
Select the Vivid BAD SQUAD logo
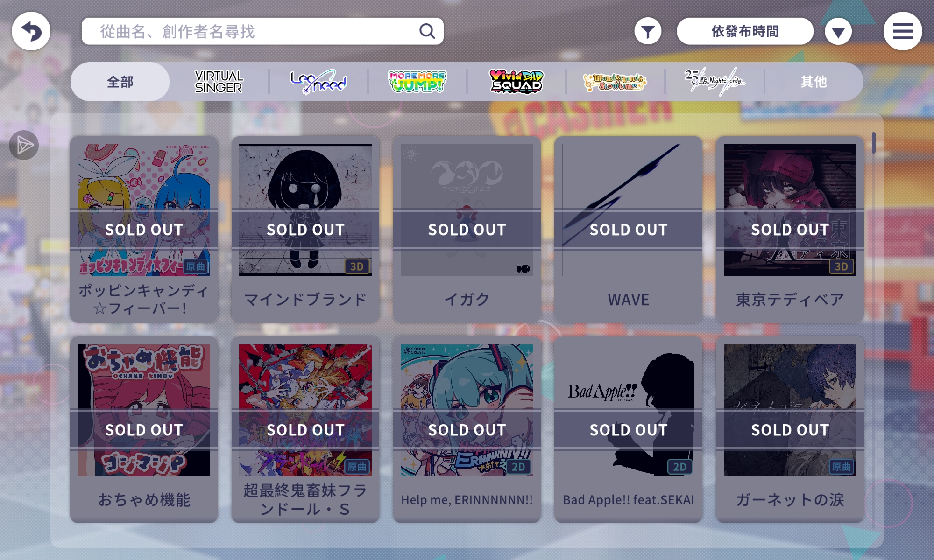[516, 82]
